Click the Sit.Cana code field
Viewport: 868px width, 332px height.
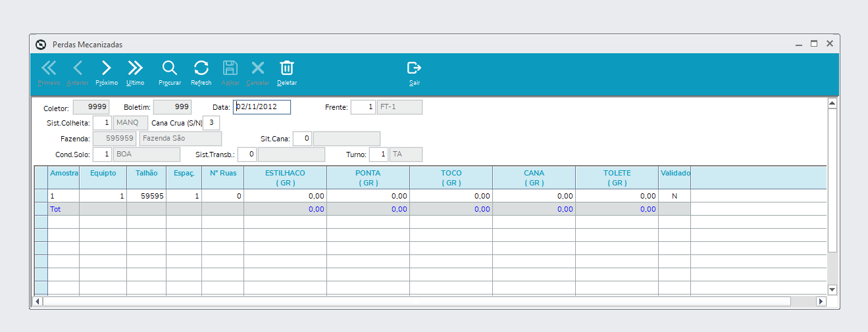(302, 139)
